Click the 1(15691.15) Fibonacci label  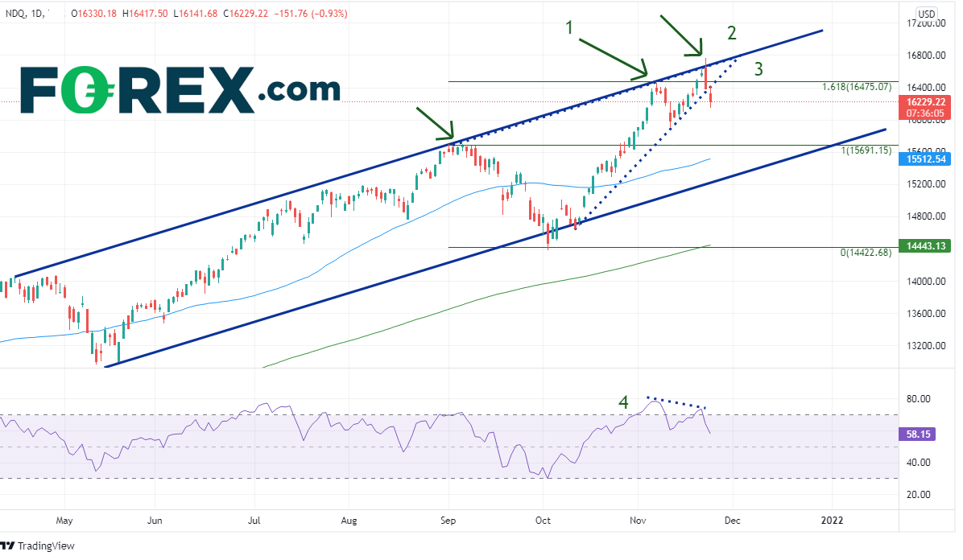pos(866,150)
